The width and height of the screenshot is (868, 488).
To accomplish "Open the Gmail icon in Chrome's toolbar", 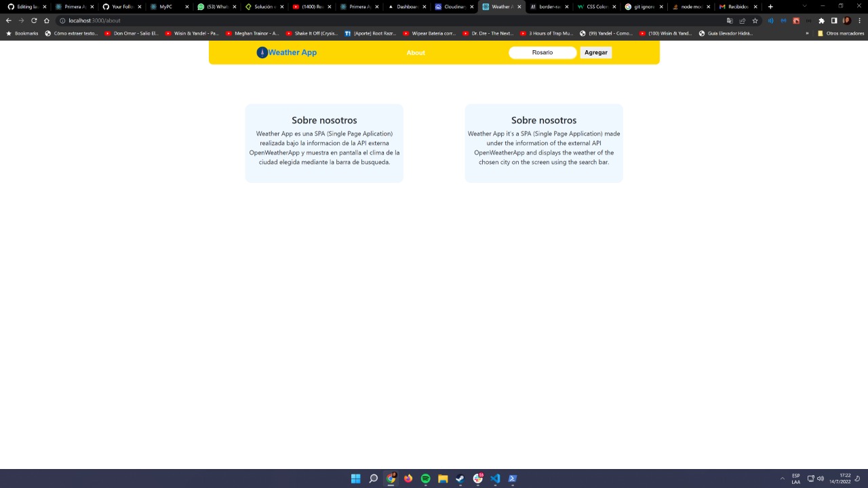I will (785, 20).
